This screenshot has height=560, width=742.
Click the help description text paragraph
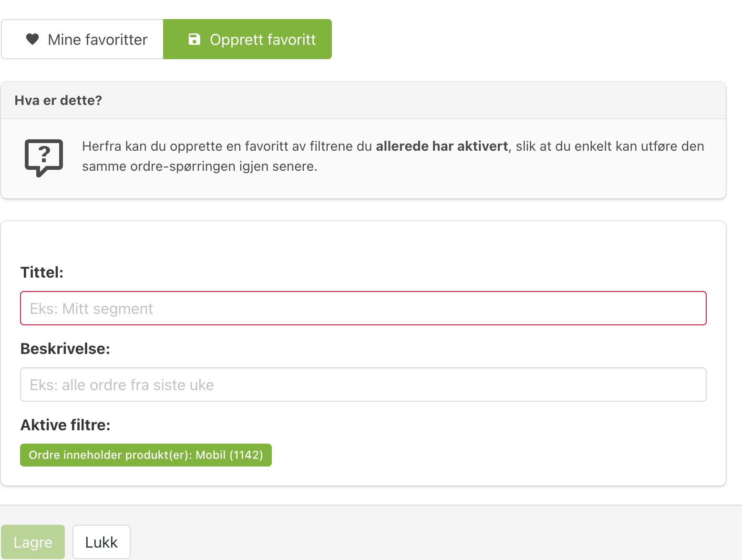393,156
